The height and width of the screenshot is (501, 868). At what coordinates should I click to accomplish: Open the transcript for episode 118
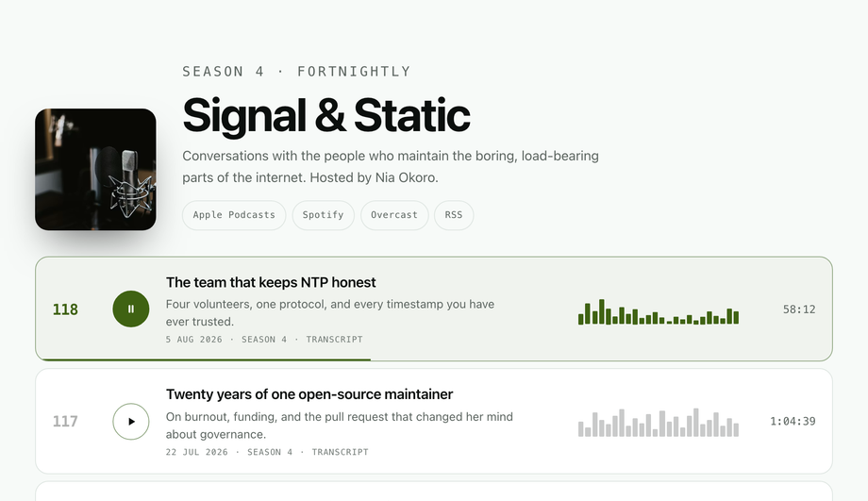[x=334, y=340]
